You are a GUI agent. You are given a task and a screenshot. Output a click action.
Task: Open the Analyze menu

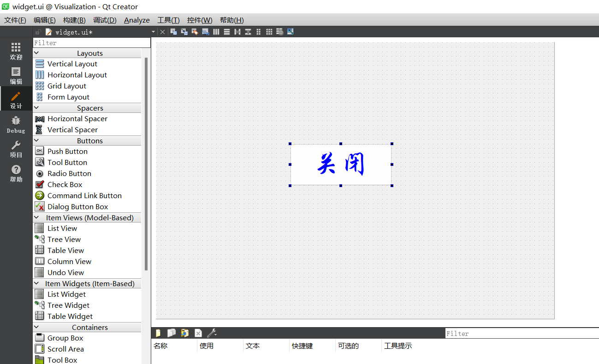pyautogui.click(x=137, y=20)
